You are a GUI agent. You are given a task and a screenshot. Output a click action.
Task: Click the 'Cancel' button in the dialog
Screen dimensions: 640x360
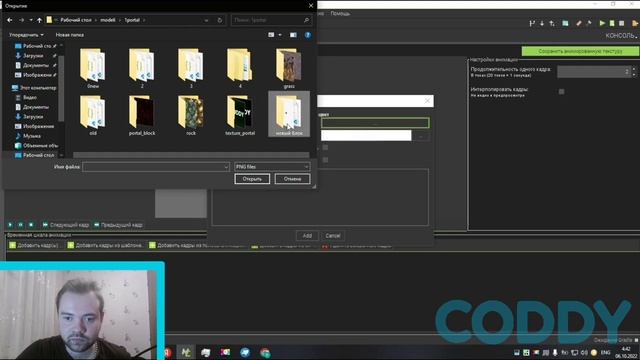coord(333,236)
